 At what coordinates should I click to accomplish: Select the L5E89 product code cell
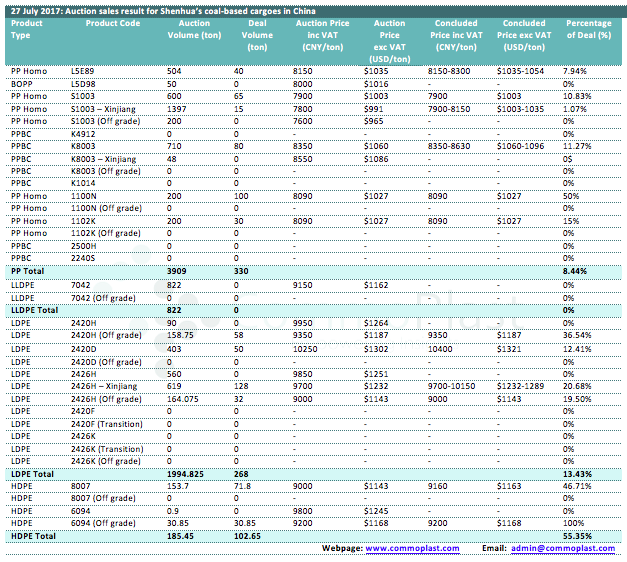85,72
